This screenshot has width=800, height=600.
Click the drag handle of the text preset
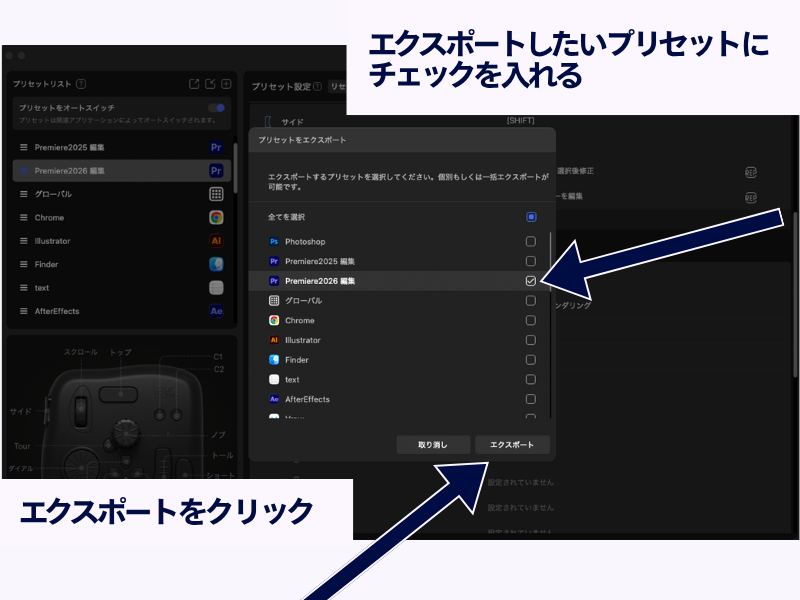click(x=24, y=288)
